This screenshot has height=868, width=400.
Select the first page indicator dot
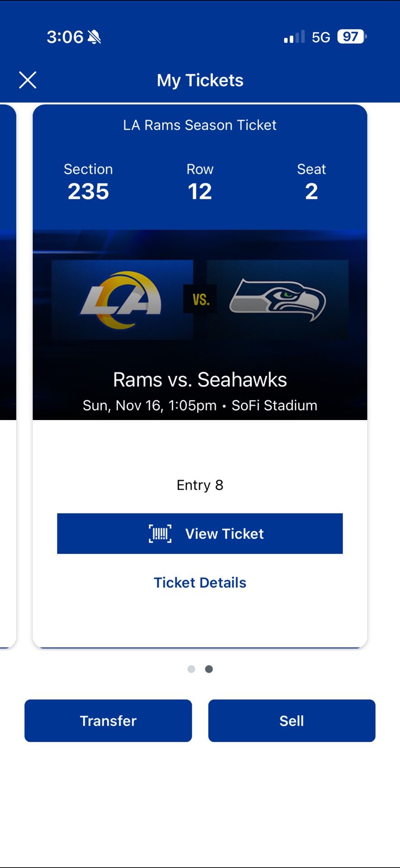(x=191, y=669)
